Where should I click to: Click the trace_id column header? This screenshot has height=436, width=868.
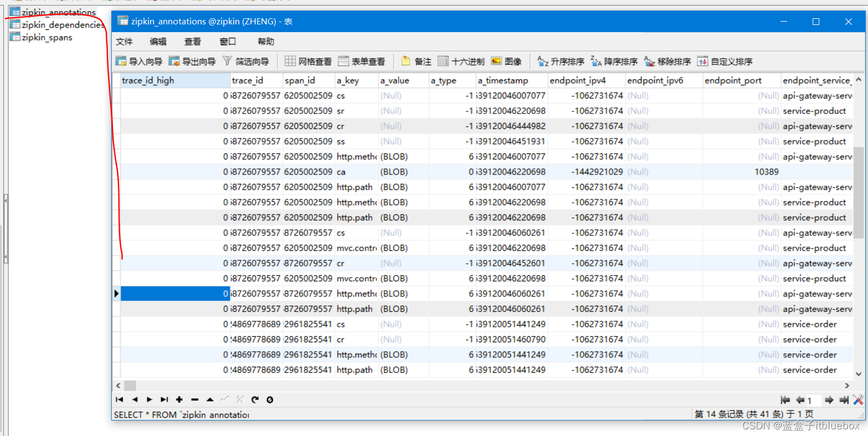(x=257, y=80)
